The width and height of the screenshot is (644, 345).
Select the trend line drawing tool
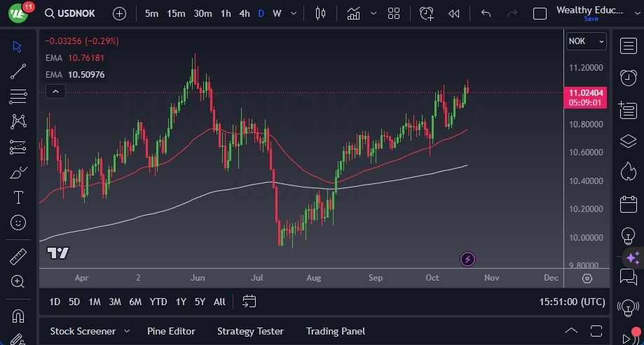[x=18, y=71]
